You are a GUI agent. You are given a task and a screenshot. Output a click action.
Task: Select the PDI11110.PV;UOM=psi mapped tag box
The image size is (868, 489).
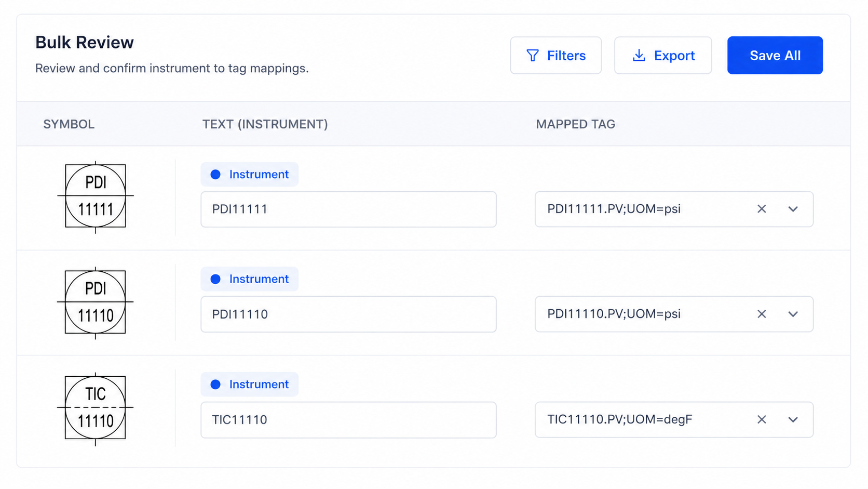click(x=674, y=314)
